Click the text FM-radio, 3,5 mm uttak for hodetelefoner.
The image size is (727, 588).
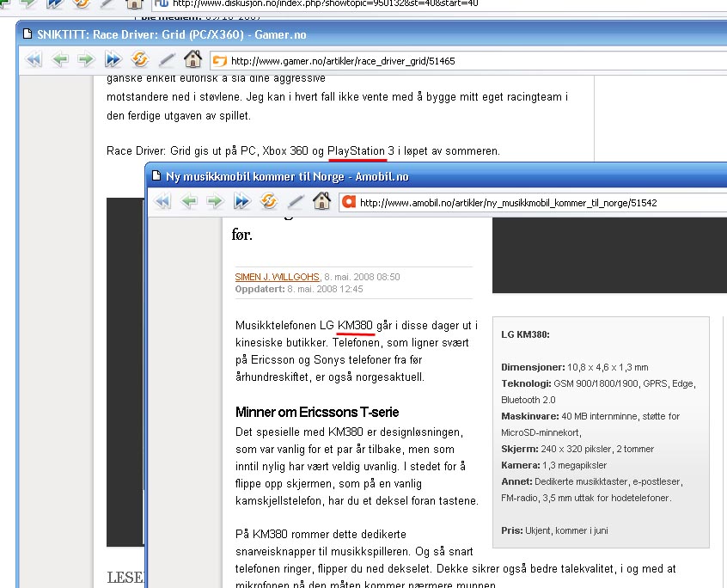point(586,498)
